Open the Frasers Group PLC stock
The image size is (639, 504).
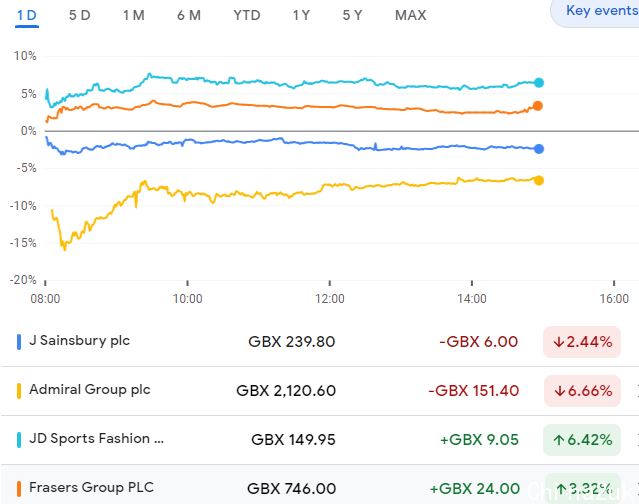(x=91, y=487)
